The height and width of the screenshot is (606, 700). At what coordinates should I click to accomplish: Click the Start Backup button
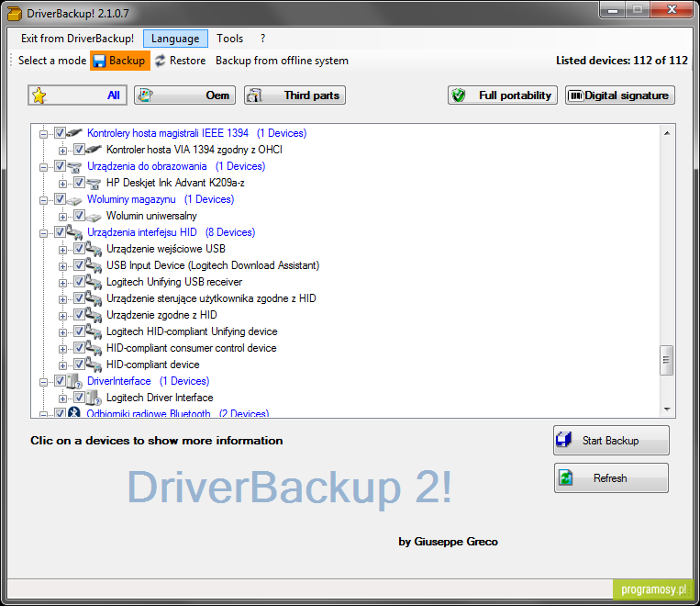[611, 440]
